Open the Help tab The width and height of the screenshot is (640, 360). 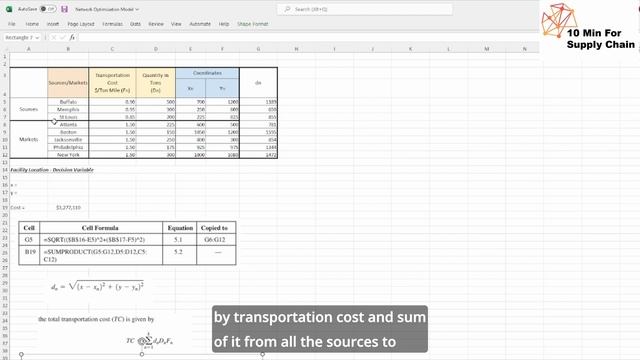[x=224, y=24]
